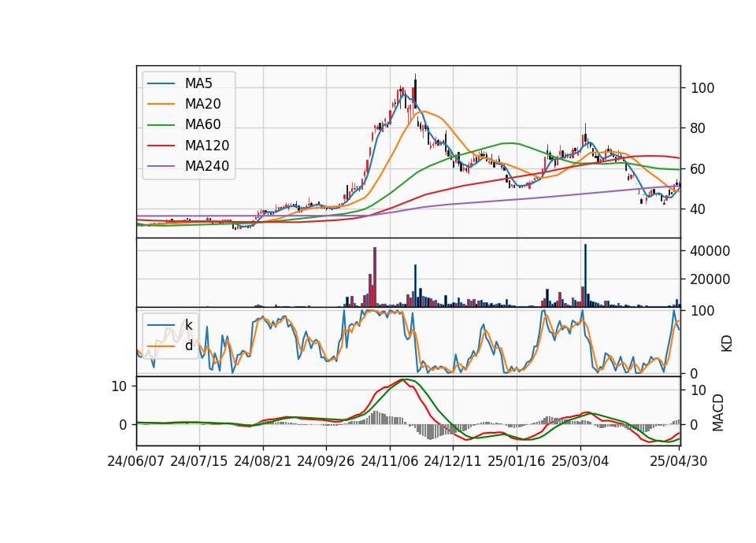Image resolution: width=756 pixels, height=543 pixels.
Task: Click the MA20 legend label
Action: point(202,104)
